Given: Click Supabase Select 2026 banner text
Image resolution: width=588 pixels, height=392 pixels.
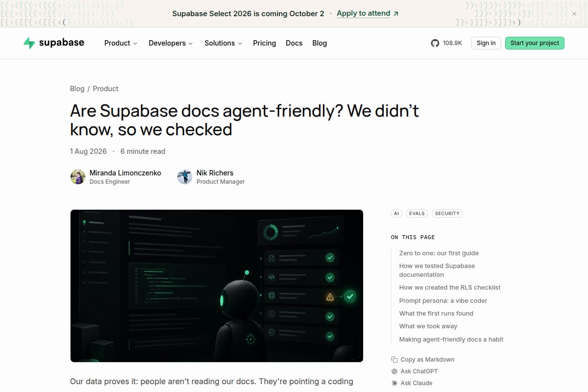Looking at the screenshot, I should click(x=248, y=14).
